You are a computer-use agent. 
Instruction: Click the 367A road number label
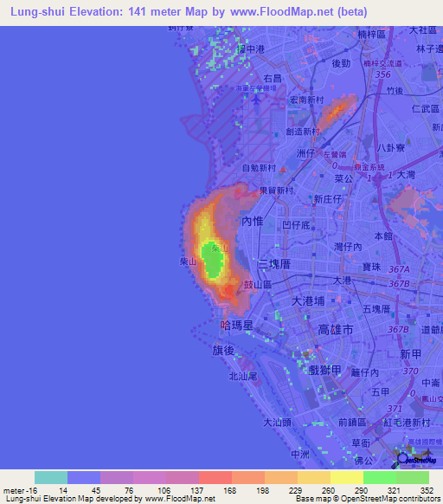tap(399, 269)
